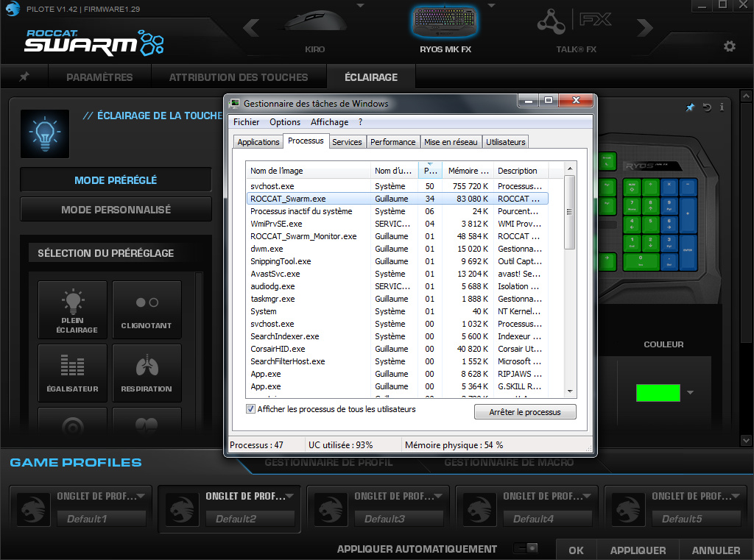
Task: Open Swarm settings gear icon
Action: point(729,46)
